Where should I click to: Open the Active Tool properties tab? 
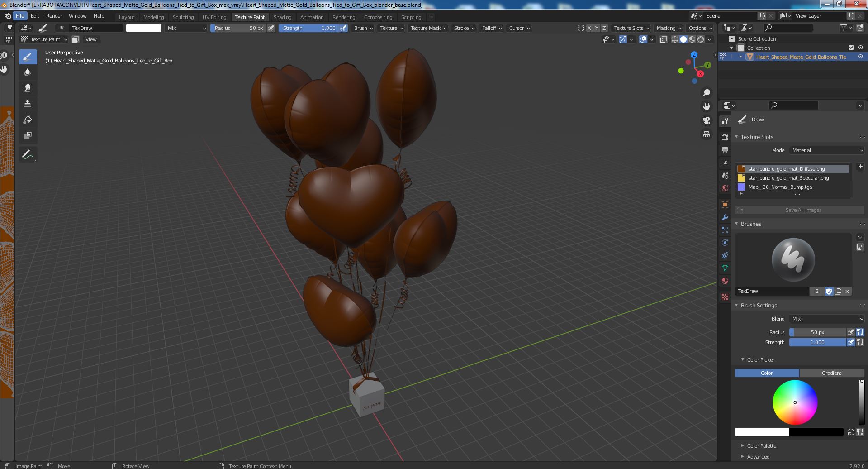click(x=725, y=121)
